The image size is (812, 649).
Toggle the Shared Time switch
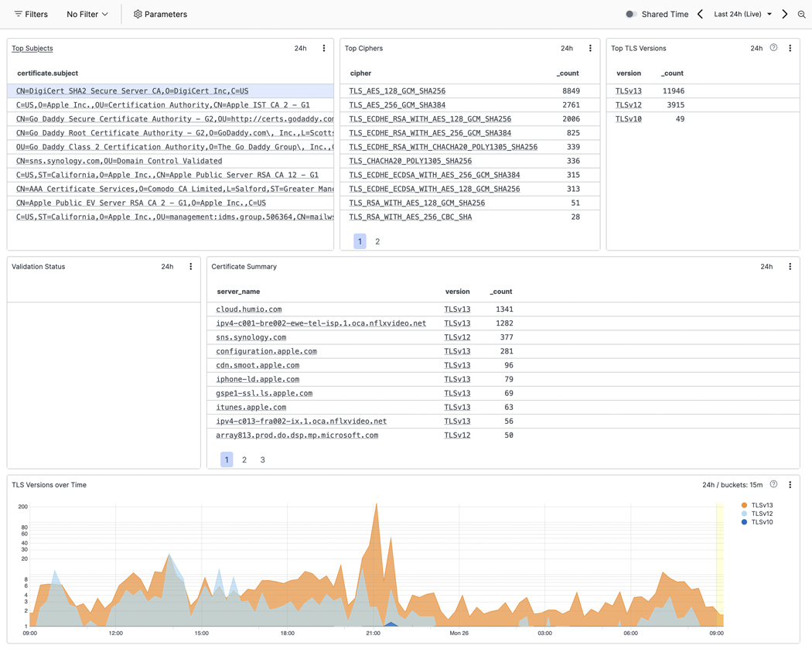631,14
